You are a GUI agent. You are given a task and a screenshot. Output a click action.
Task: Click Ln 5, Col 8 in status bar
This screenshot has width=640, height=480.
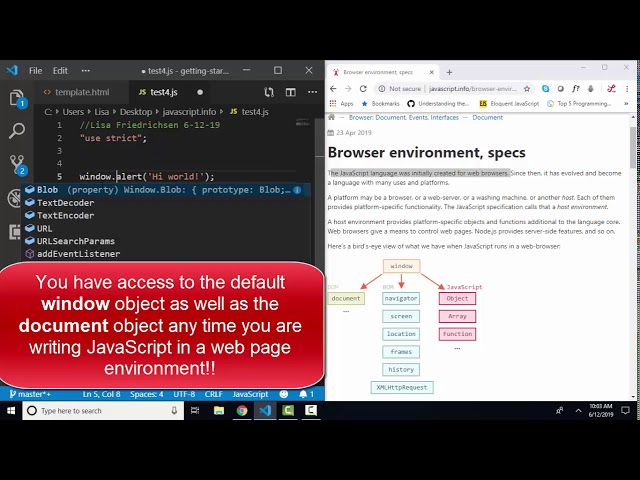coord(102,394)
